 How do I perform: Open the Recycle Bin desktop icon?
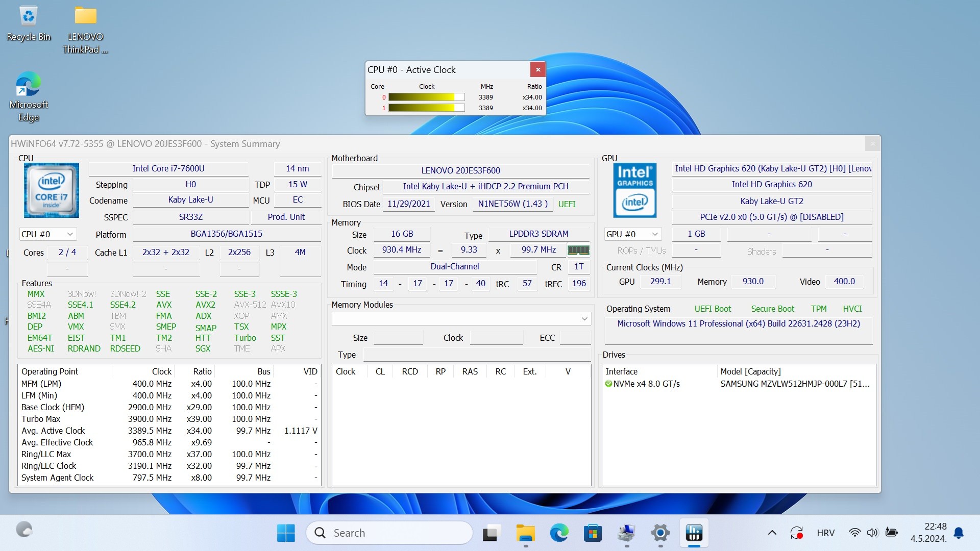29,24
